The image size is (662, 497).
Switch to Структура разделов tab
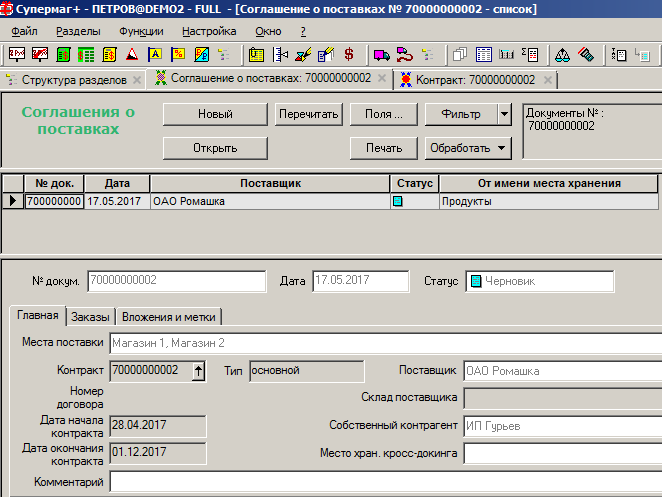click(x=74, y=80)
